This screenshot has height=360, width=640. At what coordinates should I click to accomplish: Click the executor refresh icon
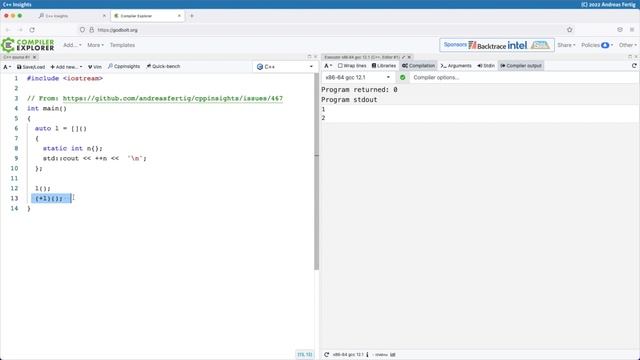(x=634, y=66)
